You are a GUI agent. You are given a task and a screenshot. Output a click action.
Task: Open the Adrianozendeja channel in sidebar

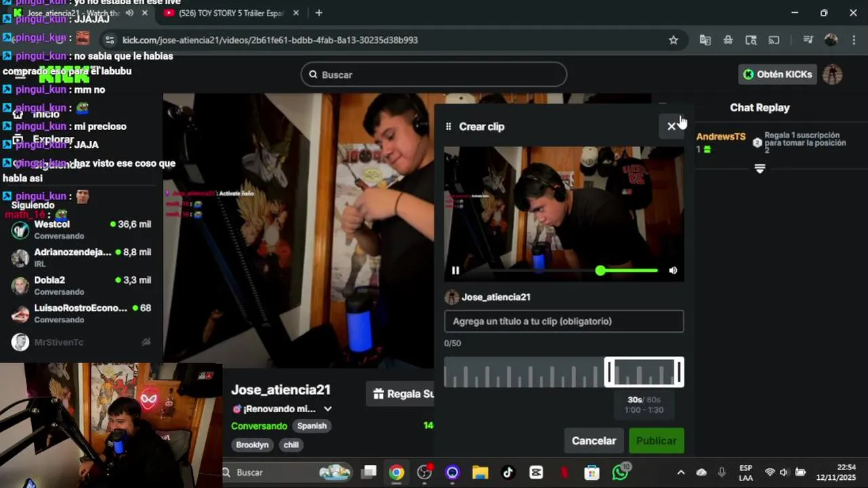coord(81,258)
